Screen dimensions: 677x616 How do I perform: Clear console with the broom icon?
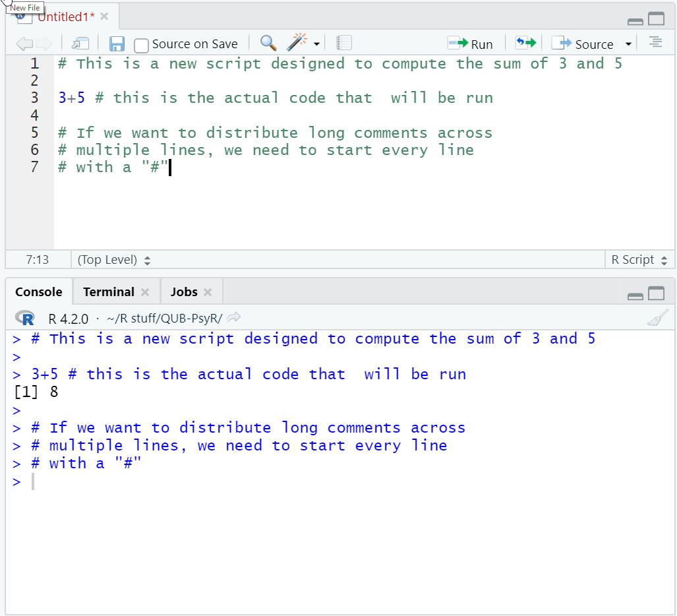click(658, 317)
